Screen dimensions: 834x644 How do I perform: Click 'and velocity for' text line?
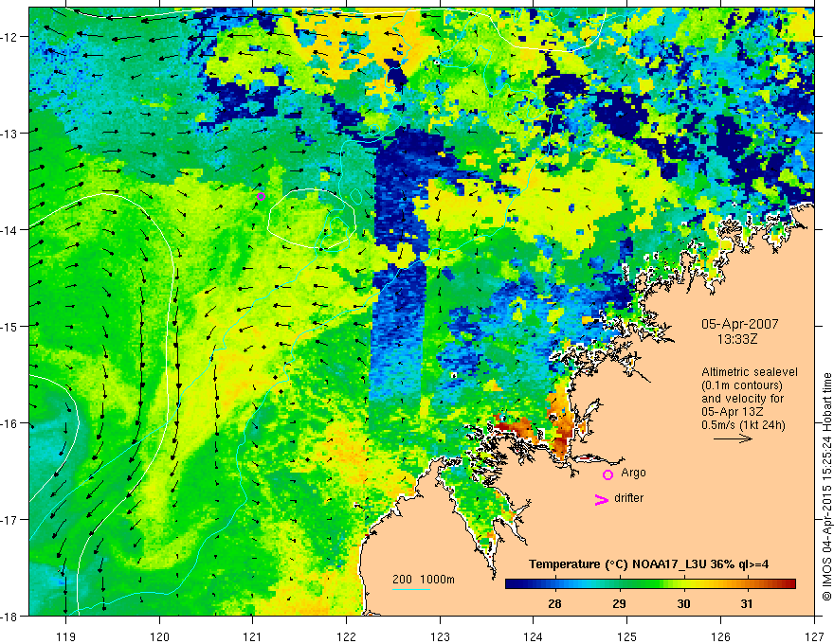(x=742, y=398)
